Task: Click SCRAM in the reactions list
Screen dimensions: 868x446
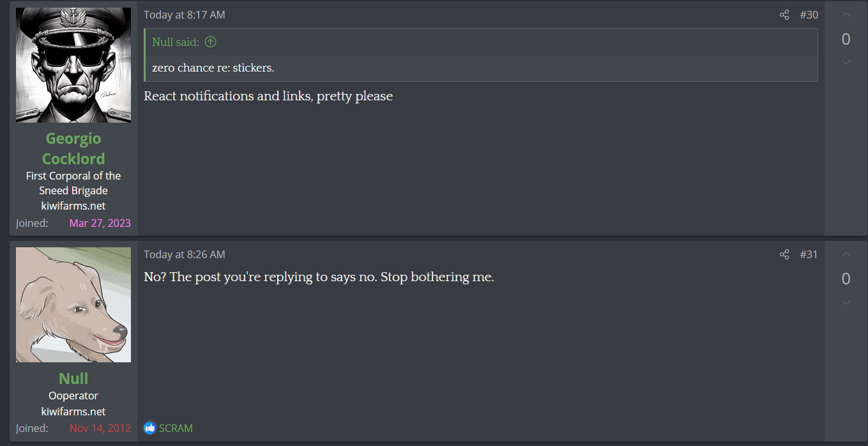Action: point(176,428)
